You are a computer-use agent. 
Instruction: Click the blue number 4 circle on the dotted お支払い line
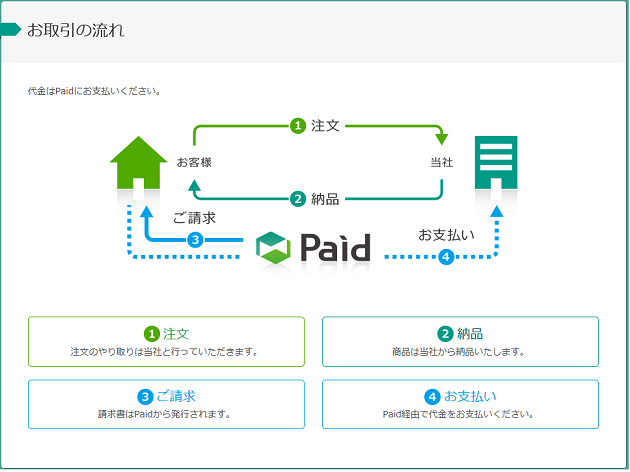coord(446,257)
